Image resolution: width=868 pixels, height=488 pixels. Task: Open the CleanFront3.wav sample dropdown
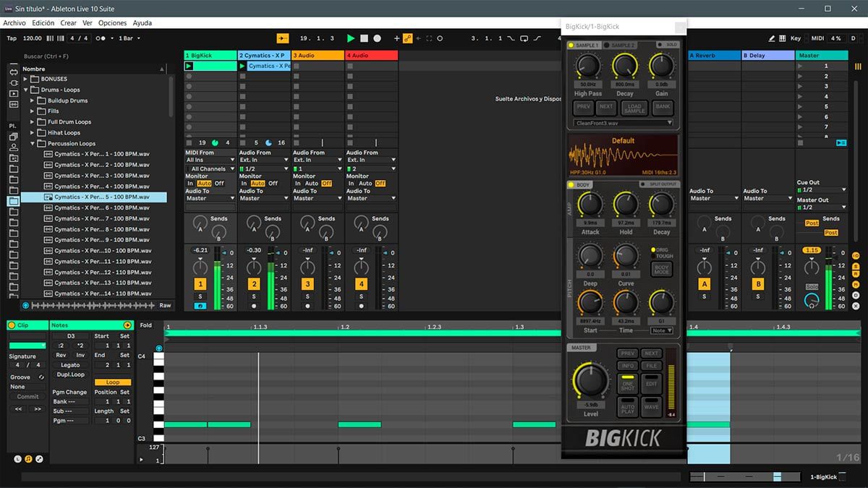pyautogui.click(x=624, y=123)
